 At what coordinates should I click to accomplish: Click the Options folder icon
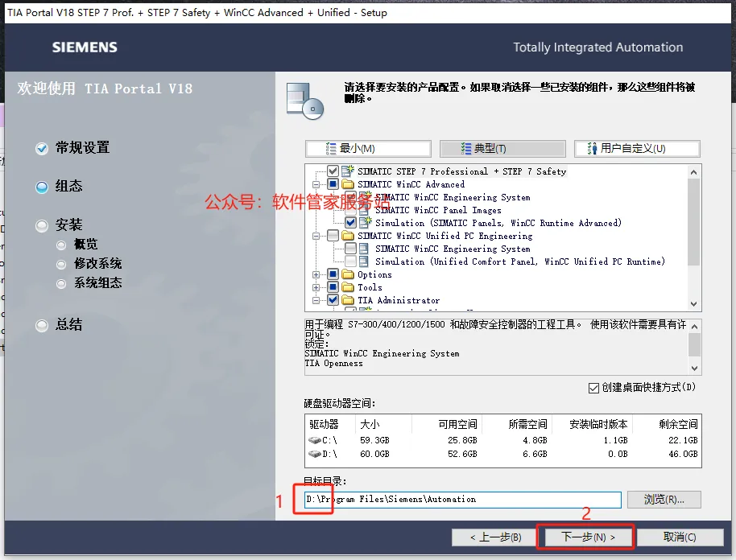[348, 274]
